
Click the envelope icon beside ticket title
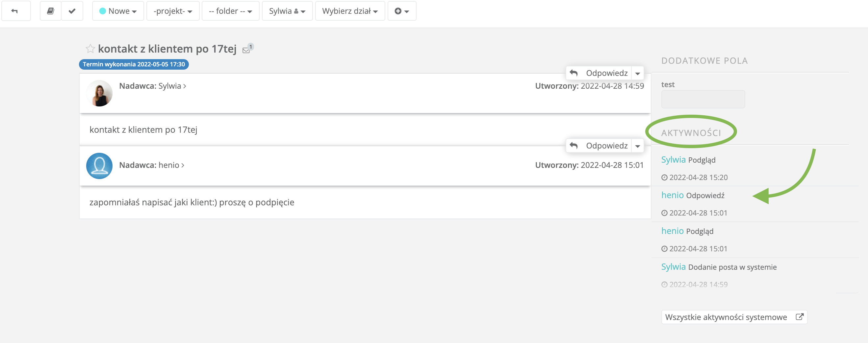(x=246, y=50)
